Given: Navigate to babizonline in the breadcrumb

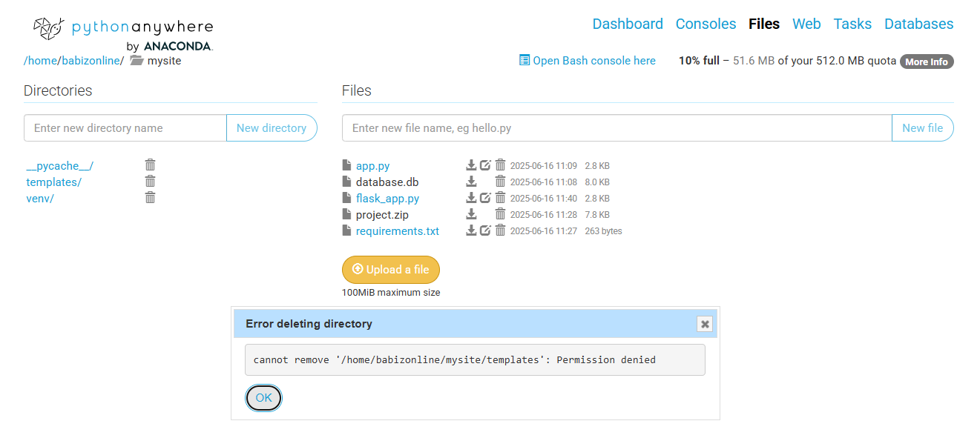Looking at the screenshot, I should point(90,61).
